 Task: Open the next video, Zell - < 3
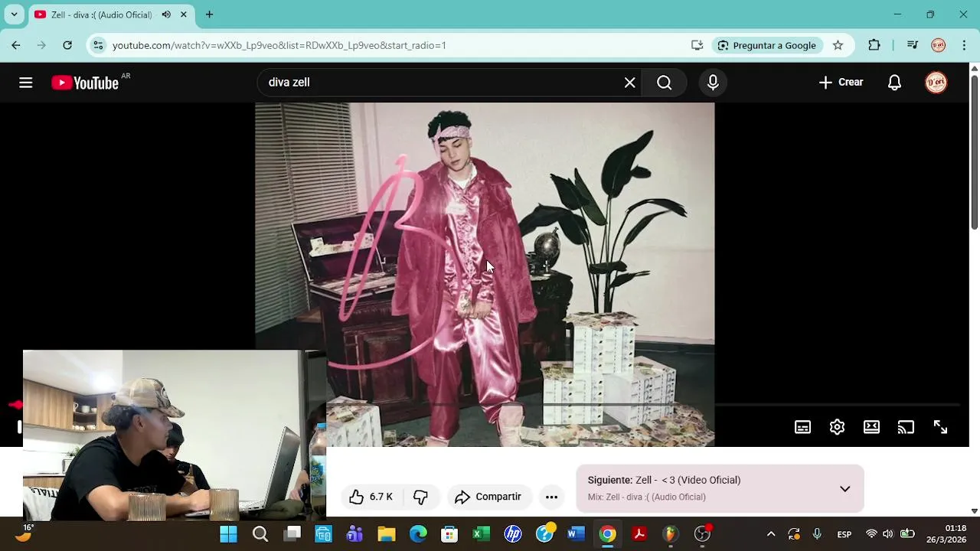coord(688,480)
